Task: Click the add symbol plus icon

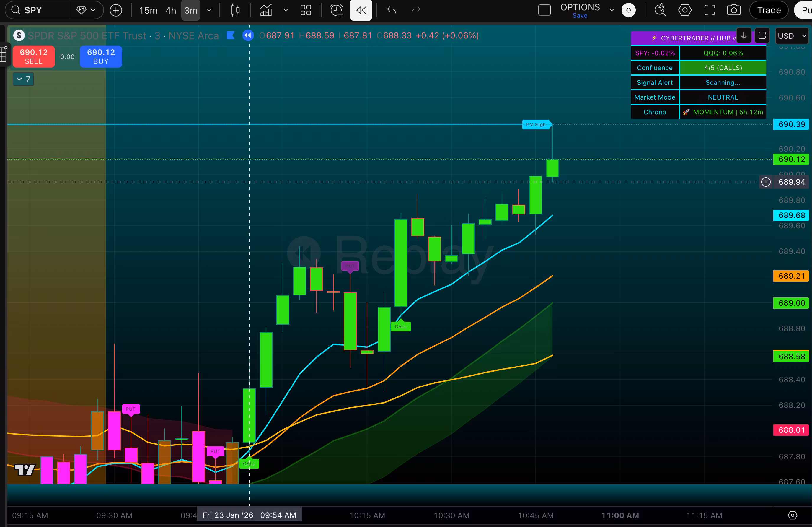Action: [116, 10]
